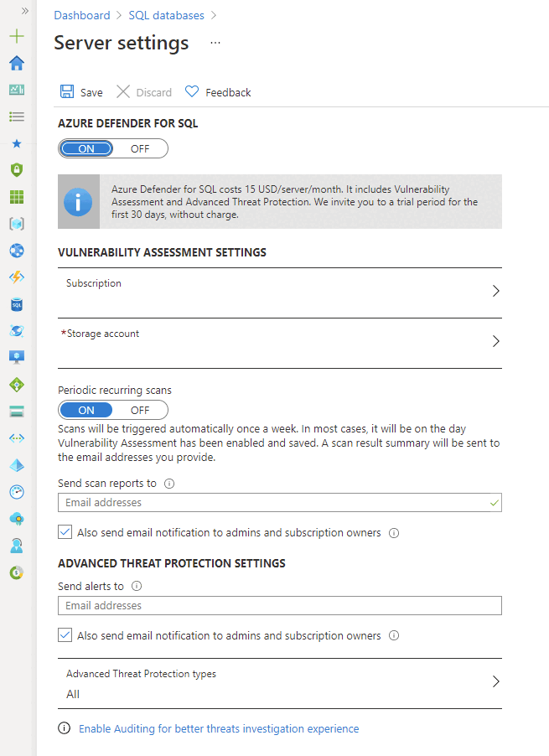
Task: Navigate to Dashboard breadcrumb
Action: point(82,15)
